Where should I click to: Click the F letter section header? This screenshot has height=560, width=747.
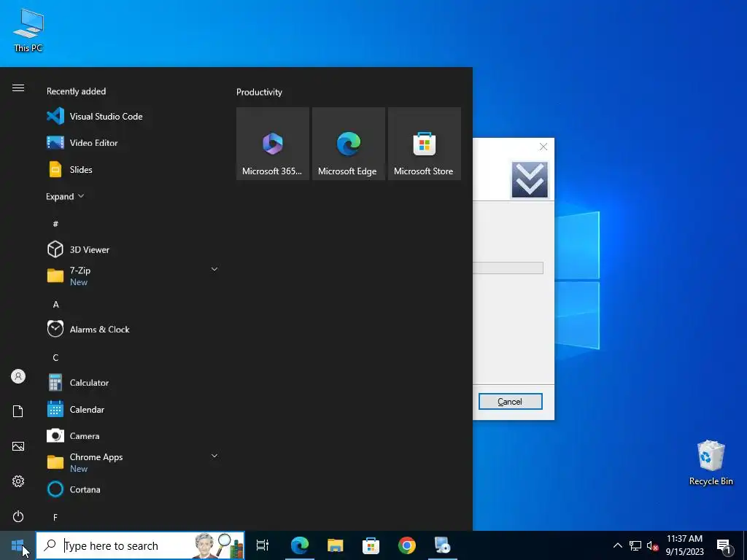coord(55,517)
